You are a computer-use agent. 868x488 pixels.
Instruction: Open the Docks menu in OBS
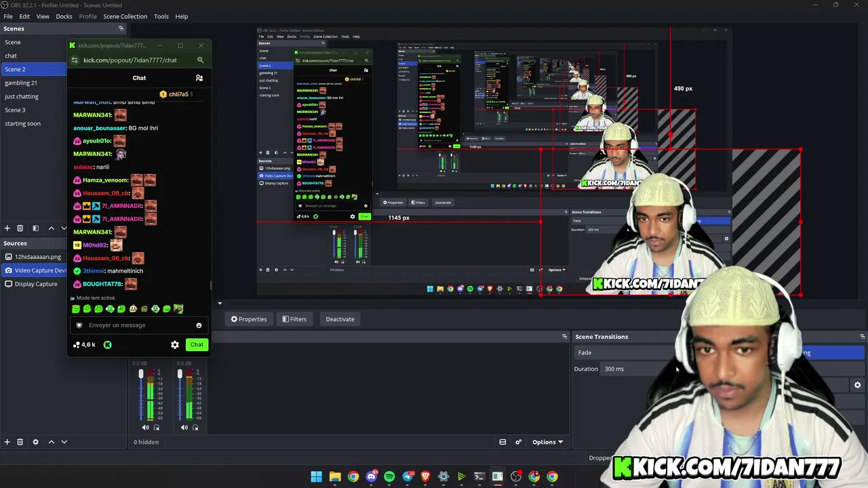(x=64, y=16)
